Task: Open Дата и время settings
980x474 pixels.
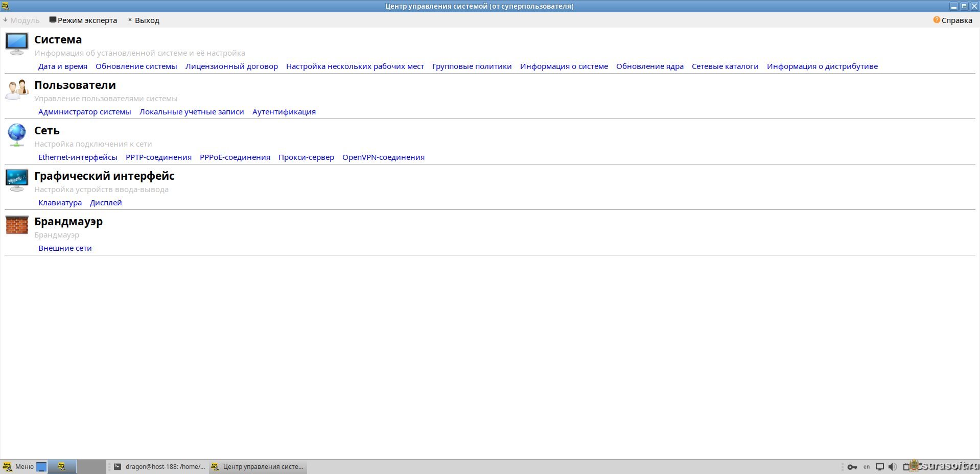Action: click(63, 66)
